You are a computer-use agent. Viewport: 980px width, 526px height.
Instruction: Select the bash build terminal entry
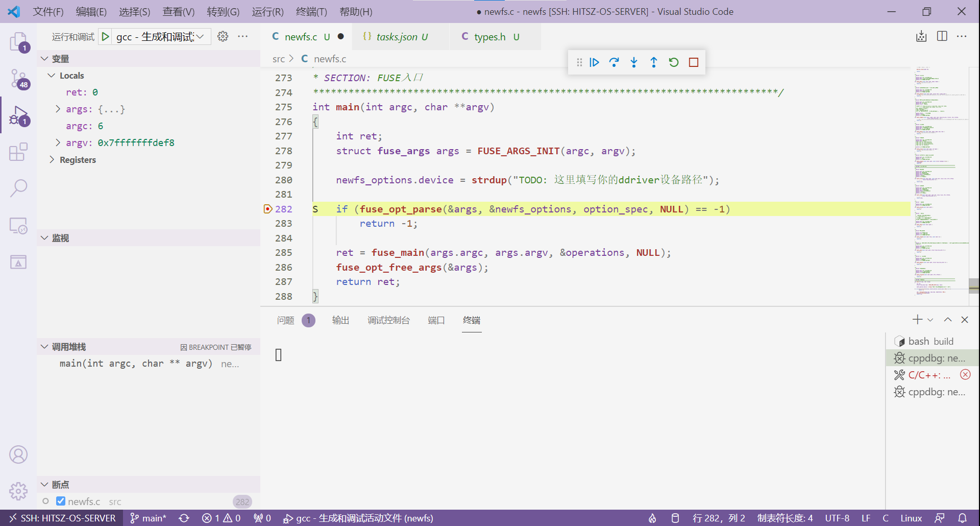(x=930, y=341)
